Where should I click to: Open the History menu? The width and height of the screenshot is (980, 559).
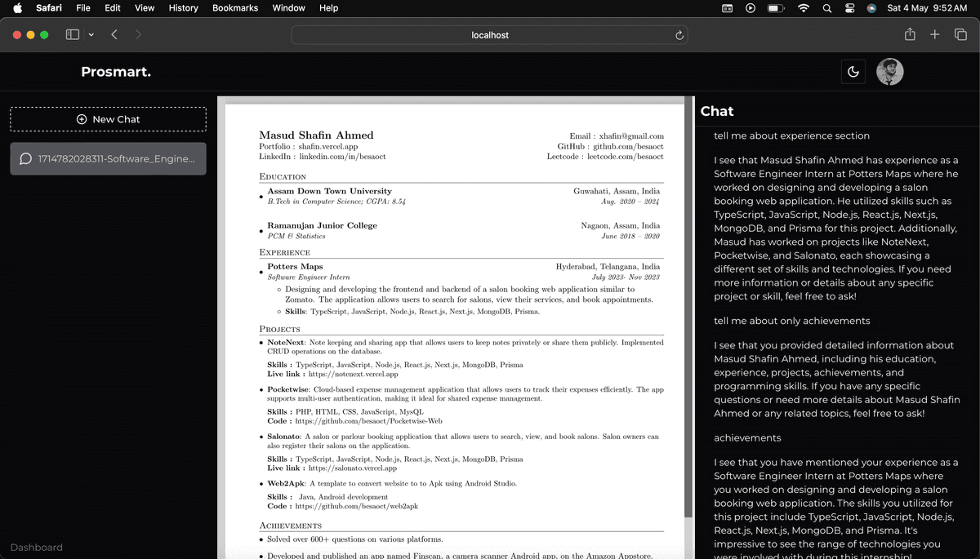(x=183, y=8)
